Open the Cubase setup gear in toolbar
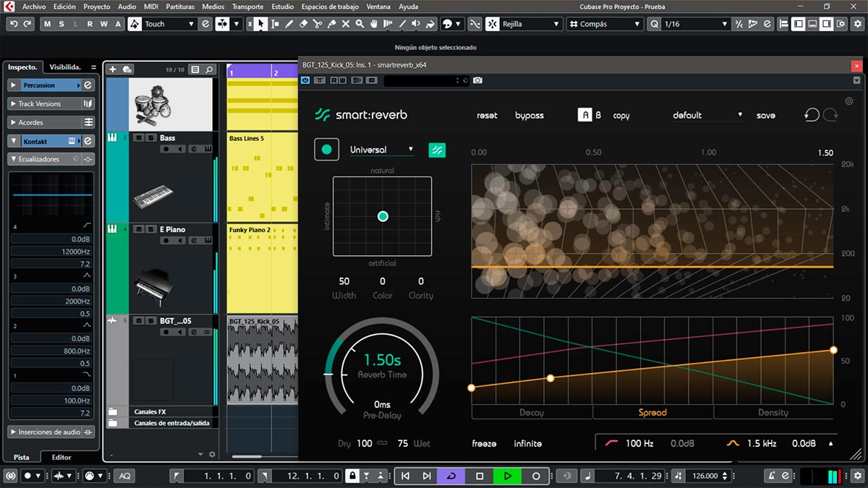The height and width of the screenshot is (488, 868). pos(858,24)
